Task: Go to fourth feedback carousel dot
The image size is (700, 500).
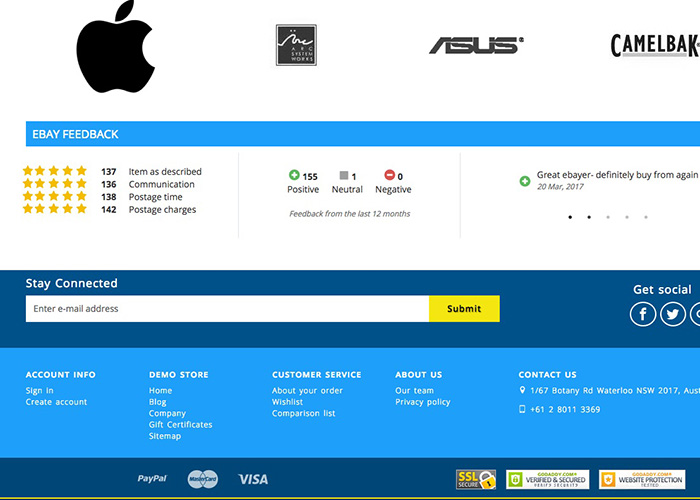Action: (x=627, y=217)
